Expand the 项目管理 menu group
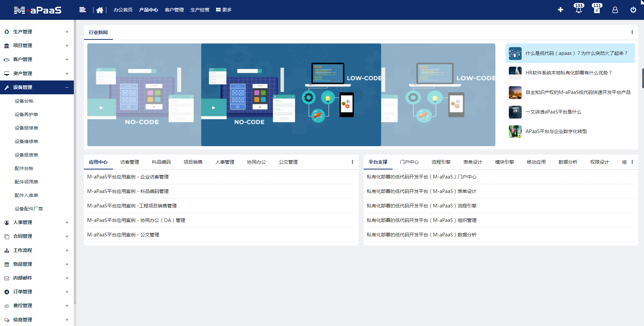 coord(67,45)
